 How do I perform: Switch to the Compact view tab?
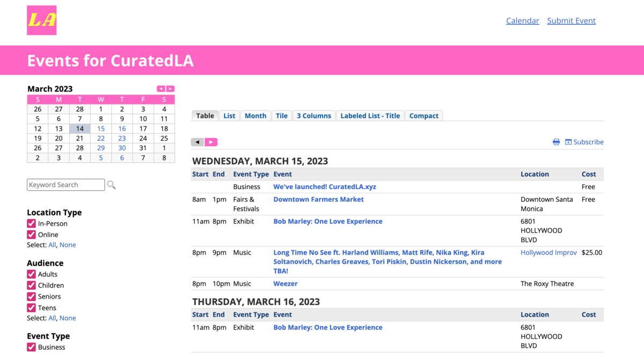pos(424,116)
